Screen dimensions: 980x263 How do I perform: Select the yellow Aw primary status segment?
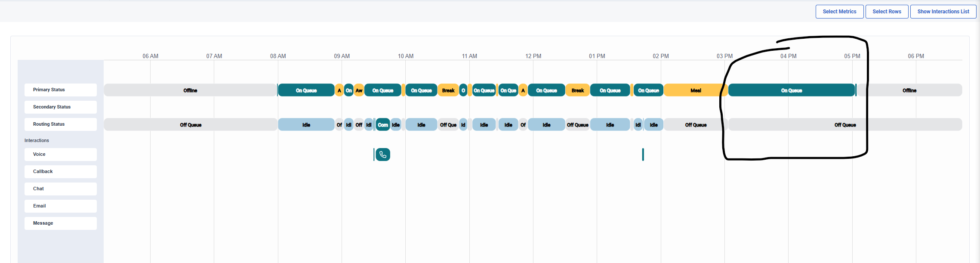[359, 90]
